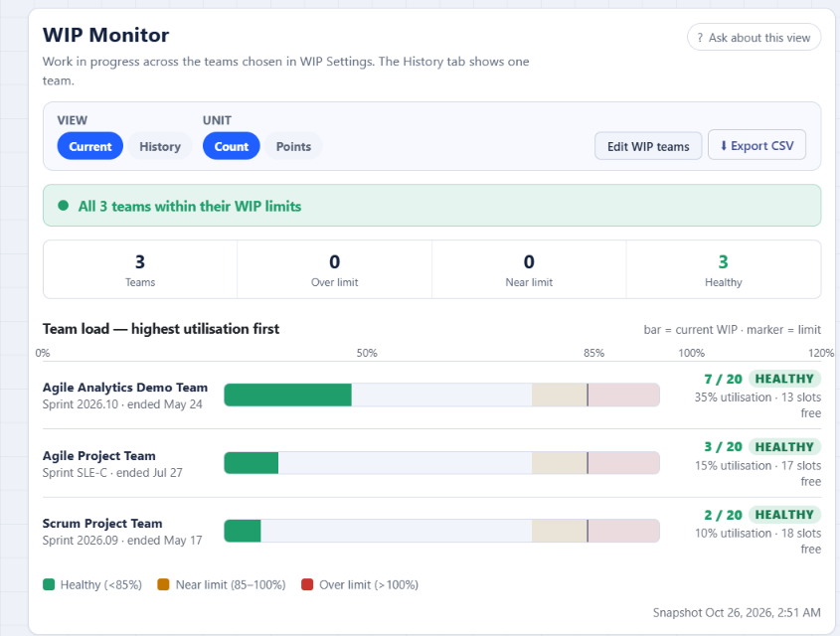Click the Near limit orange legend swatch
Image resolution: width=840 pixels, height=636 pixels.
pos(163,584)
